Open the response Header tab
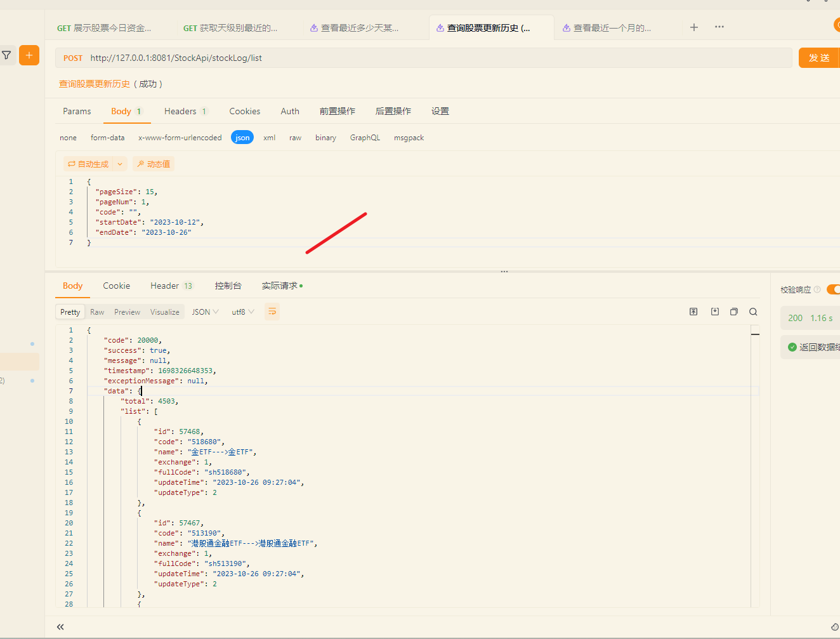 click(171, 286)
